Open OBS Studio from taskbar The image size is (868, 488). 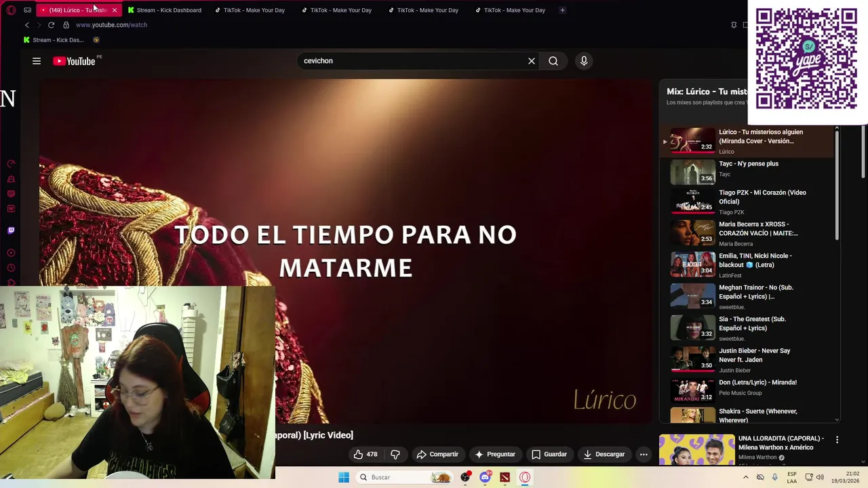pyautogui.click(x=465, y=477)
